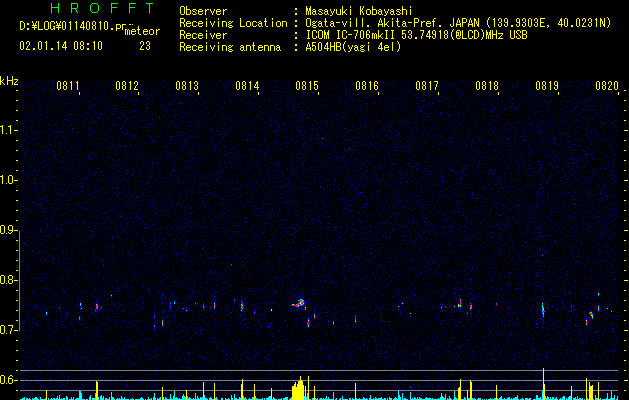Click the kHz axis unit label
Screen dimensions: 629x400
[x=9, y=81]
